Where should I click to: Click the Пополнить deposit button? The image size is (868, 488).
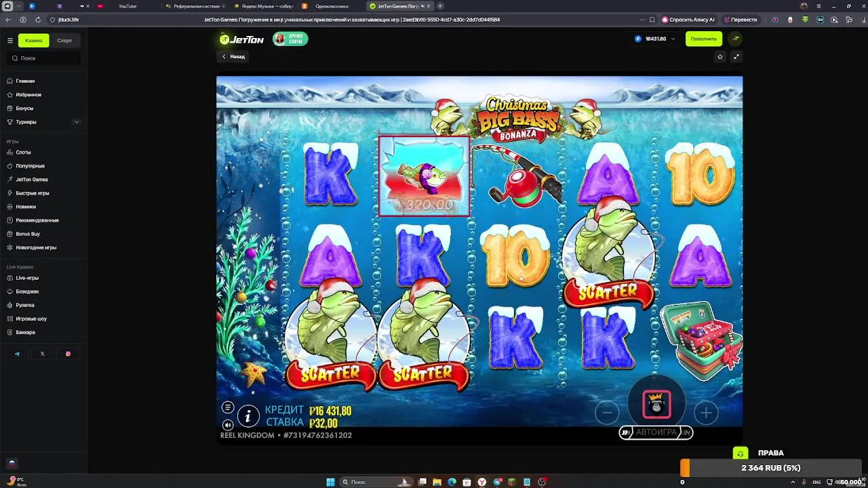click(704, 39)
